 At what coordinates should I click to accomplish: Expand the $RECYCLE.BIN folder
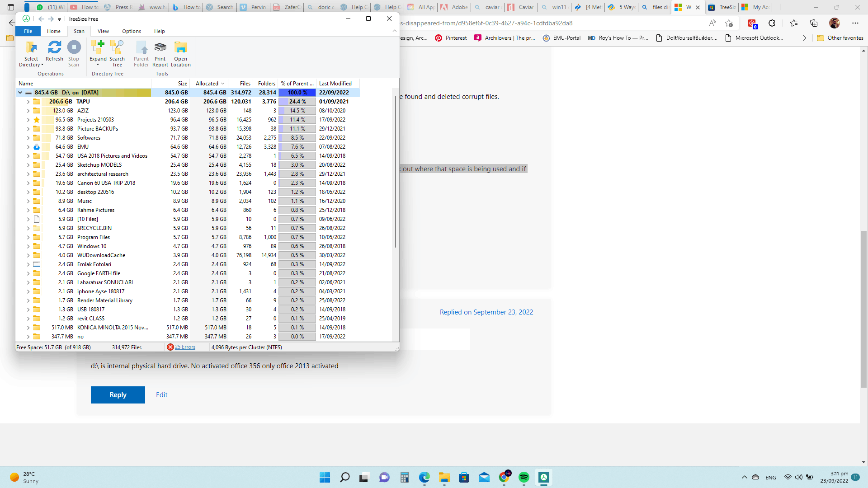(x=28, y=228)
